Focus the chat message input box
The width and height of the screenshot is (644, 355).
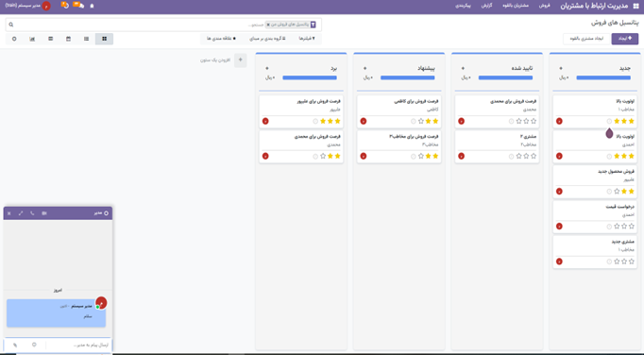[x=78, y=345]
